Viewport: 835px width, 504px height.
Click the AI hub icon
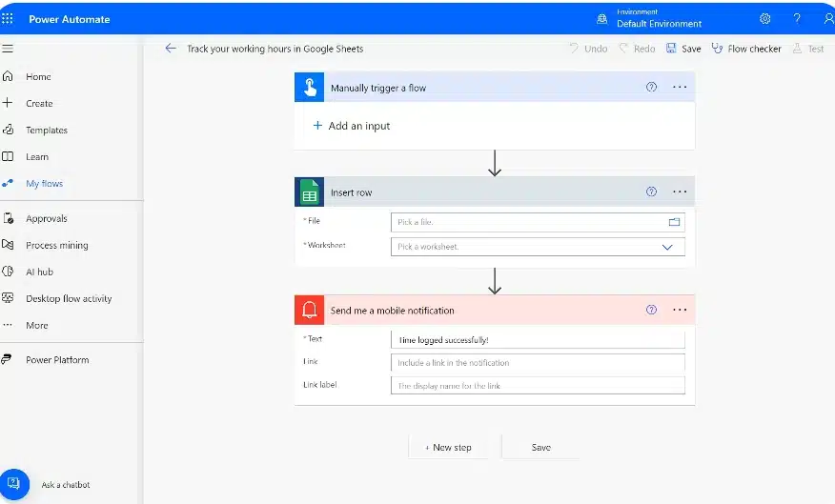(x=8, y=272)
